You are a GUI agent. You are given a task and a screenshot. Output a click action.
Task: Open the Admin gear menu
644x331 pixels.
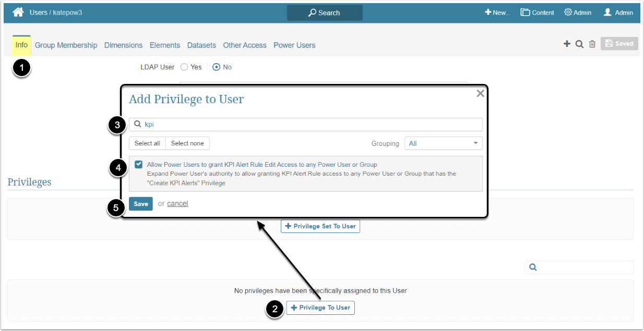click(578, 13)
